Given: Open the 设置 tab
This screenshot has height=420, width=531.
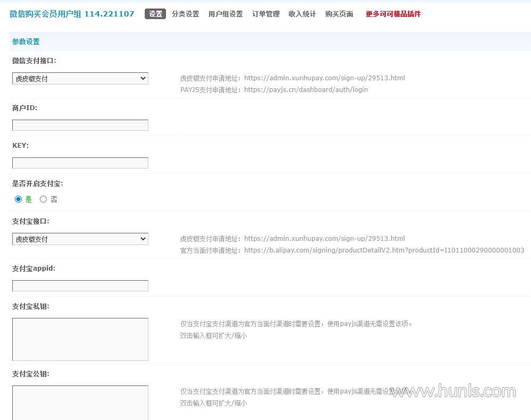Looking at the screenshot, I should point(155,14).
